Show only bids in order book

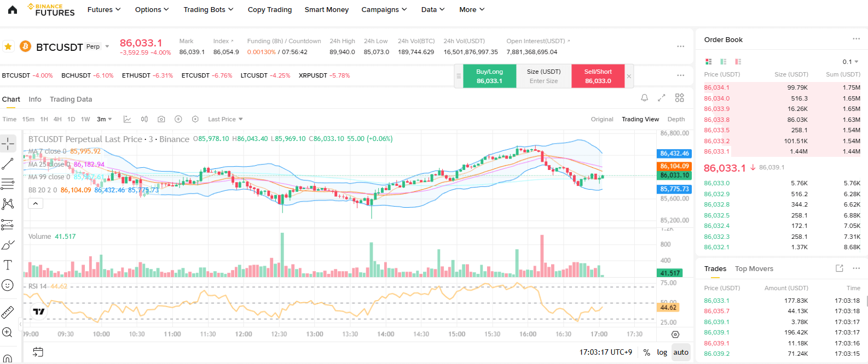[724, 62]
